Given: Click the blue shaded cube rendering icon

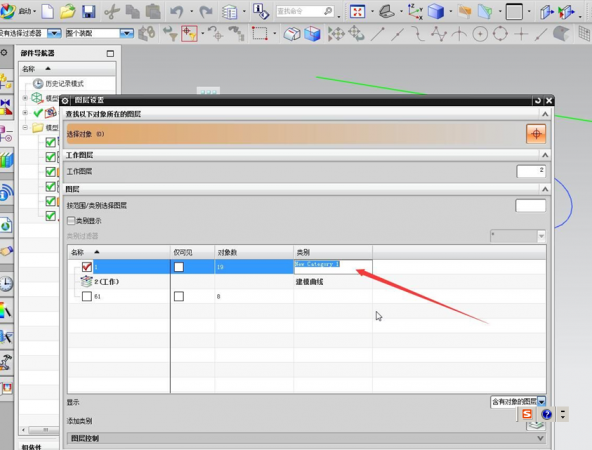Looking at the screenshot, I should click(x=436, y=12).
